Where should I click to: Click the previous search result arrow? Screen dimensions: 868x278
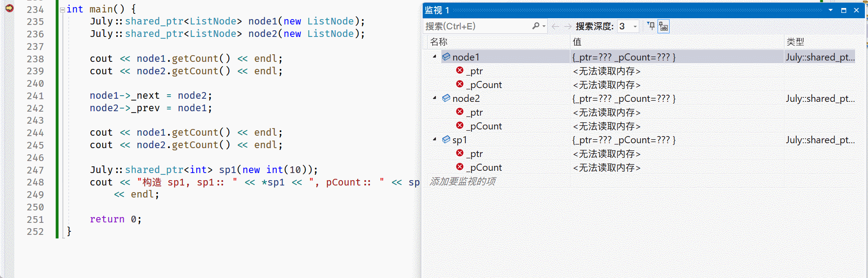[x=555, y=27]
